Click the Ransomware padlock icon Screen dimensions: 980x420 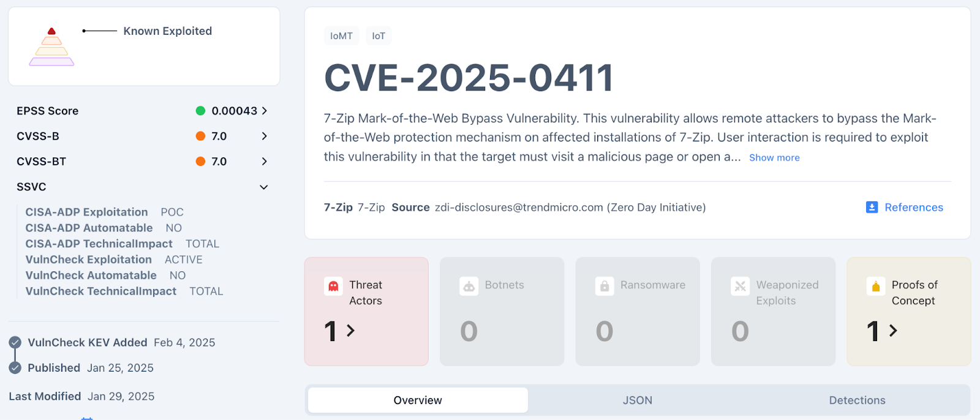pyautogui.click(x=604, y=286)
